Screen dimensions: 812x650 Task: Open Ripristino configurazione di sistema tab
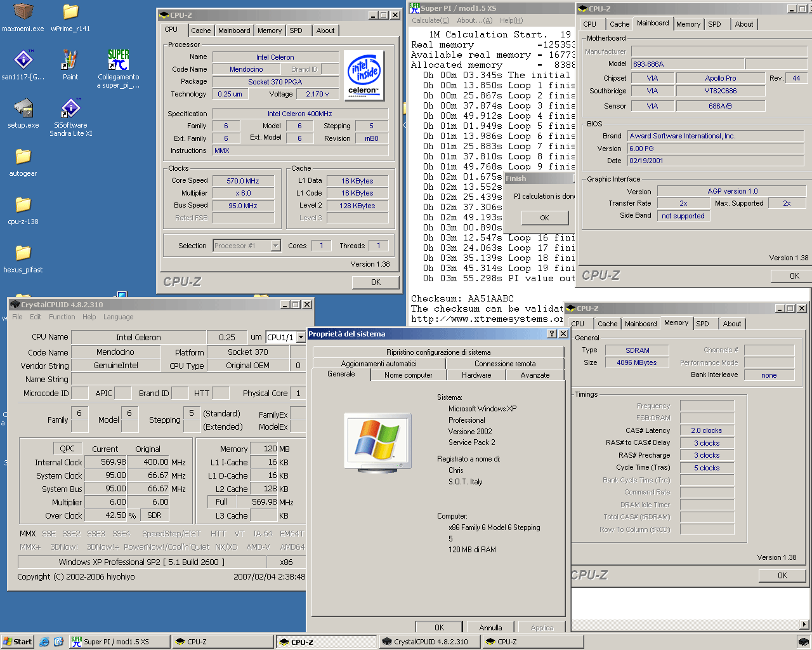[438, 352]
